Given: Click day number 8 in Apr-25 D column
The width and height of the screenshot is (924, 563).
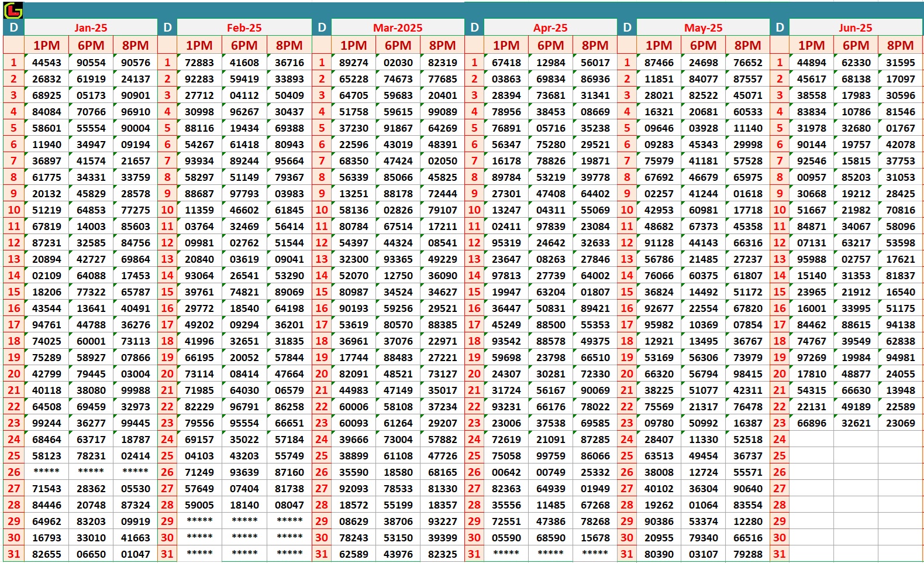Looking at the screenshot, I should pos(474,177).
